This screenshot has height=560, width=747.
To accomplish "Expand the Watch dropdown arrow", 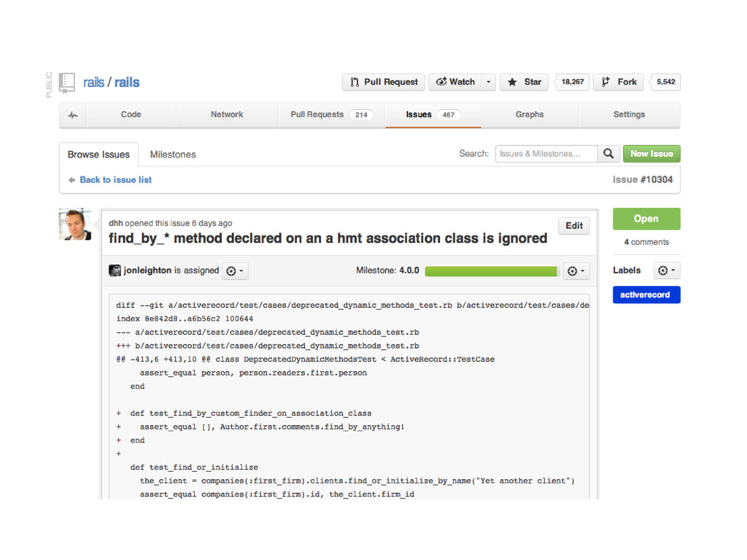I will 489,82.
